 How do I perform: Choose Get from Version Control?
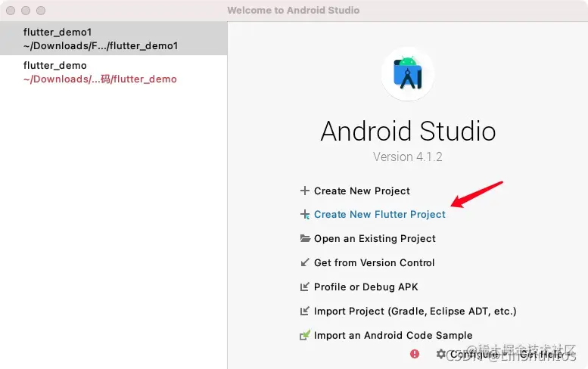375,262
